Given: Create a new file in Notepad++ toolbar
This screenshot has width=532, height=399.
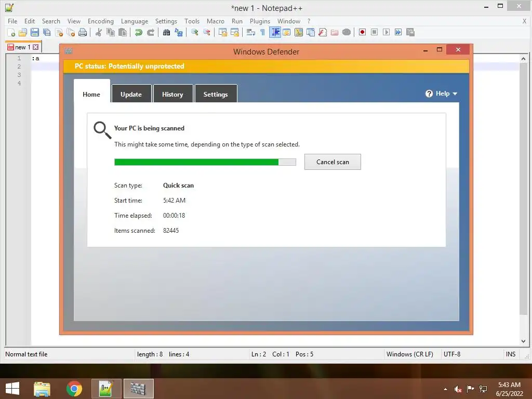Looking at the screenshot, I should pos(11,32).
